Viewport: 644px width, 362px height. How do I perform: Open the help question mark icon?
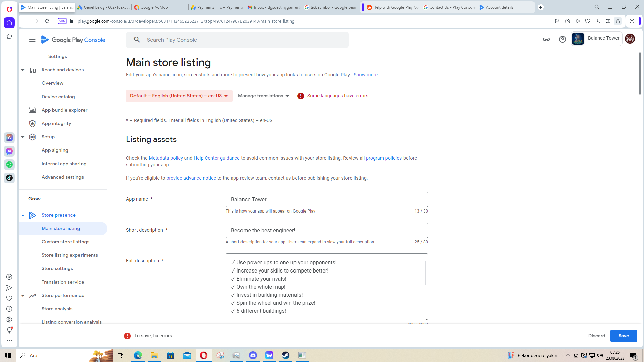(x=562, y=39)
